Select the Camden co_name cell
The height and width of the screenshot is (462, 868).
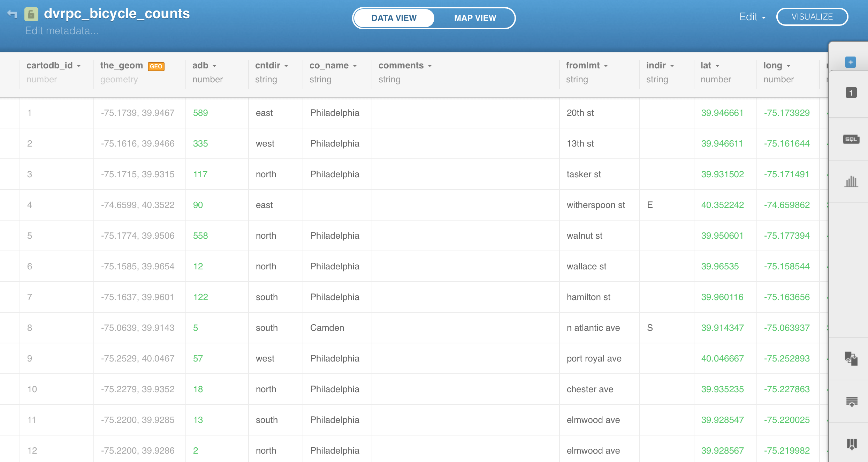(x=327, y=328)
